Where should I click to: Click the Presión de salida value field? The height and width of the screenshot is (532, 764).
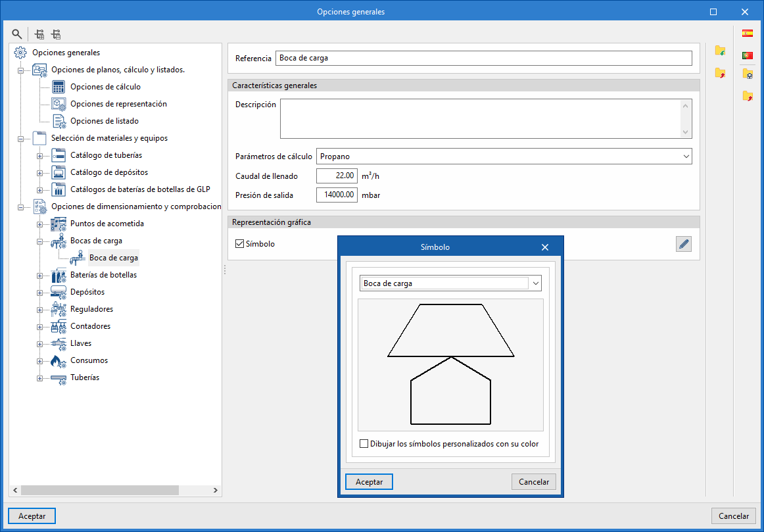[x=337, y=195]
